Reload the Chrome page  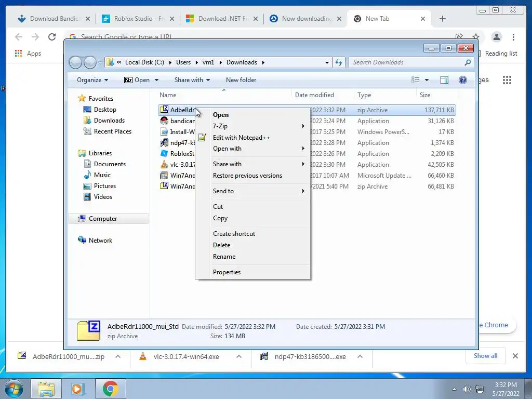[52, 37]
